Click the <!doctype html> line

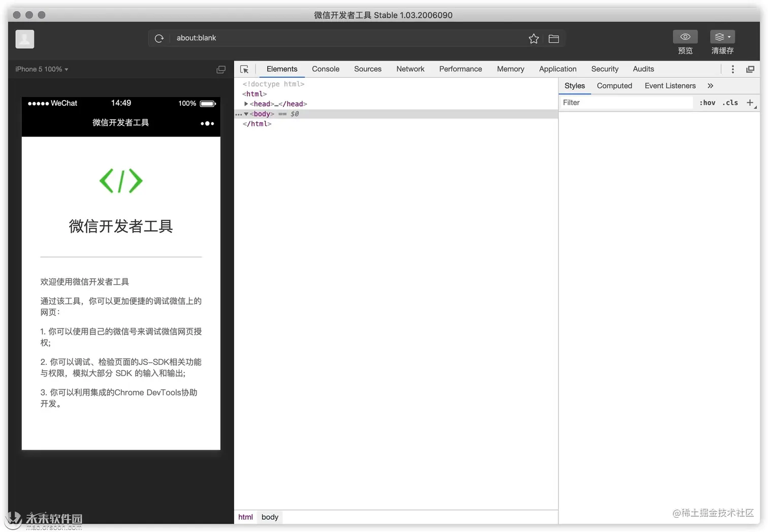pyautogui.click(x=273, y=84)
